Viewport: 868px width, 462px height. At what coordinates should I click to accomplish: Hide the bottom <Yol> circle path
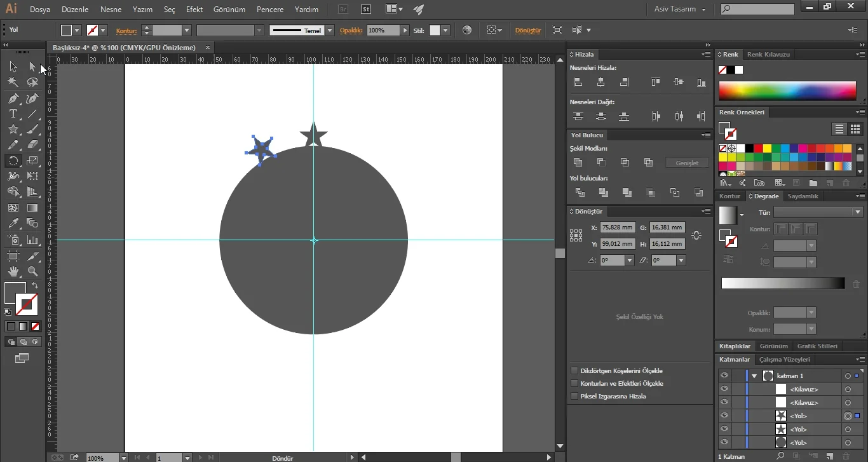[724, 442]
